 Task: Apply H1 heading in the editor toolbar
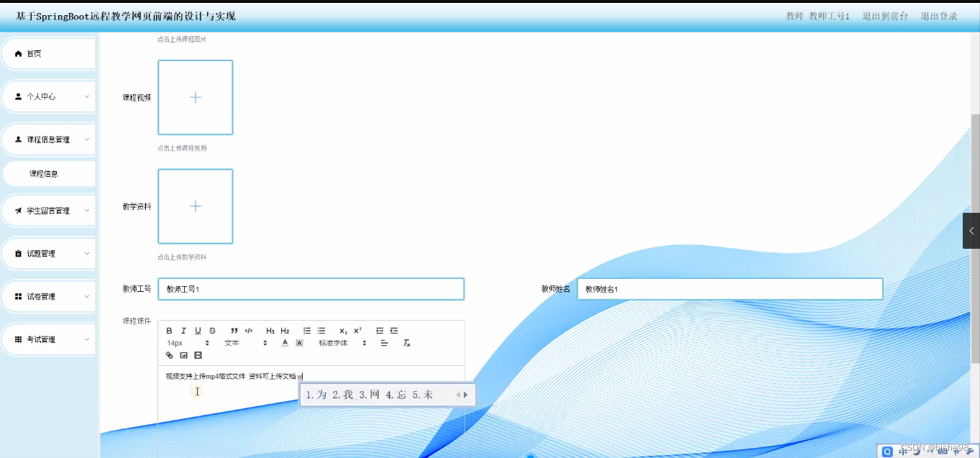[x=270, y=330]
